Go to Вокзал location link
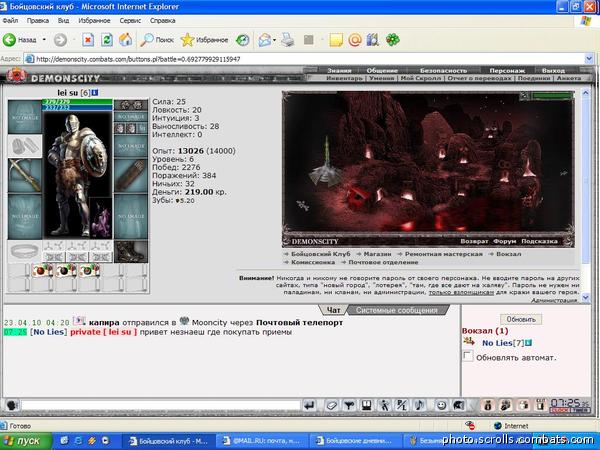The width and height of the screenshot is (600, 450). [x=509, y=254]
